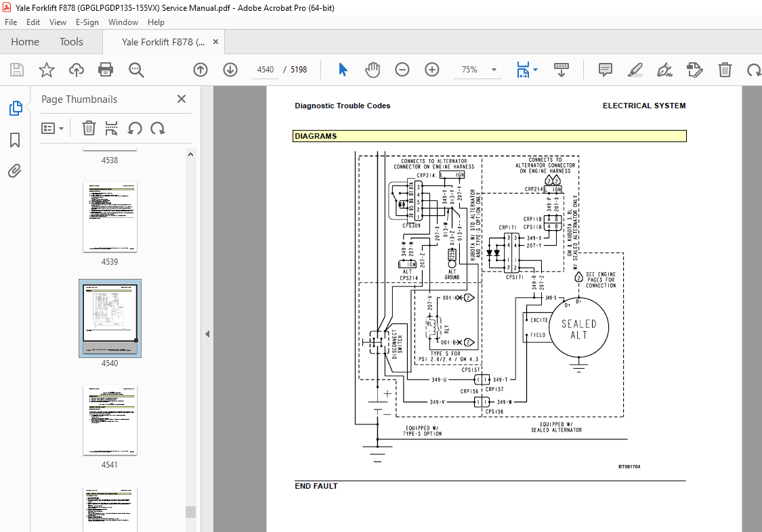This screenshot has height=532, width=762.
Task: Click the ELECTRICAL SYSTEM header text
Action: click(644, 106)
